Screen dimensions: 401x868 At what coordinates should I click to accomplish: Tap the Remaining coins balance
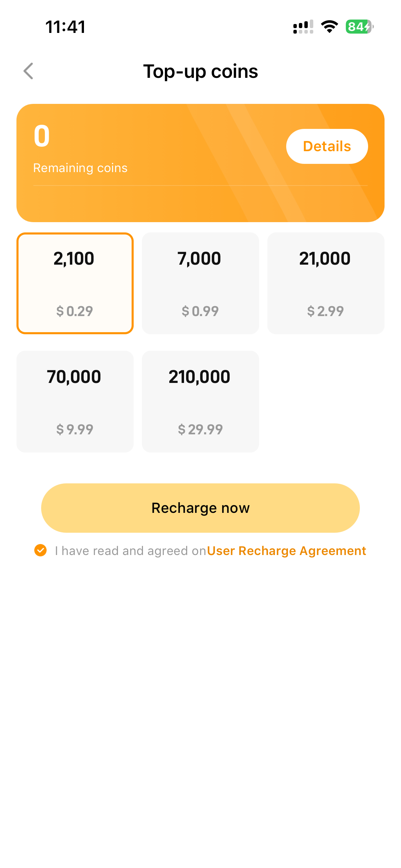(x=42, y=136)
